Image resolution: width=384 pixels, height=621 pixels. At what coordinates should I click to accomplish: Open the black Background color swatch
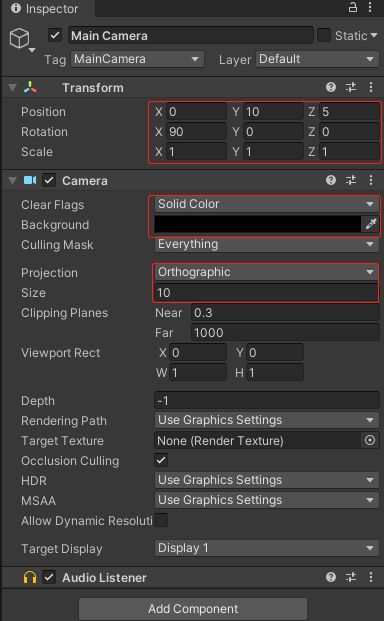tap(257, 224)
